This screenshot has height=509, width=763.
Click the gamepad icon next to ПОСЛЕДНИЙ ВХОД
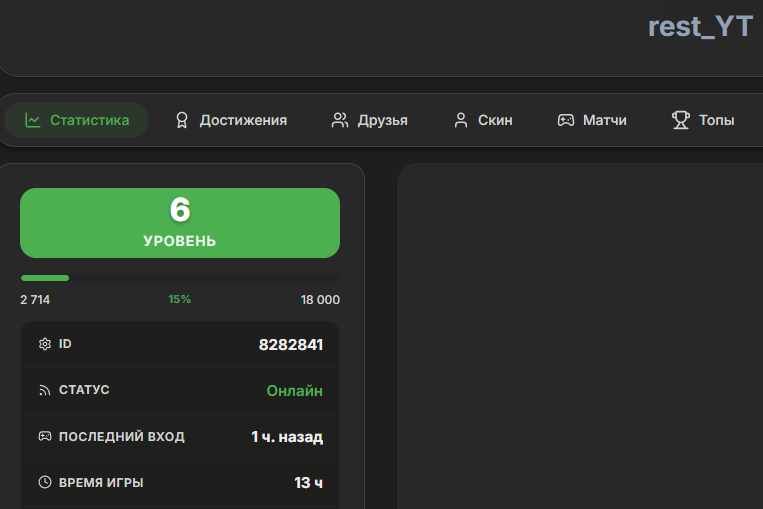[x=45, y=436]
